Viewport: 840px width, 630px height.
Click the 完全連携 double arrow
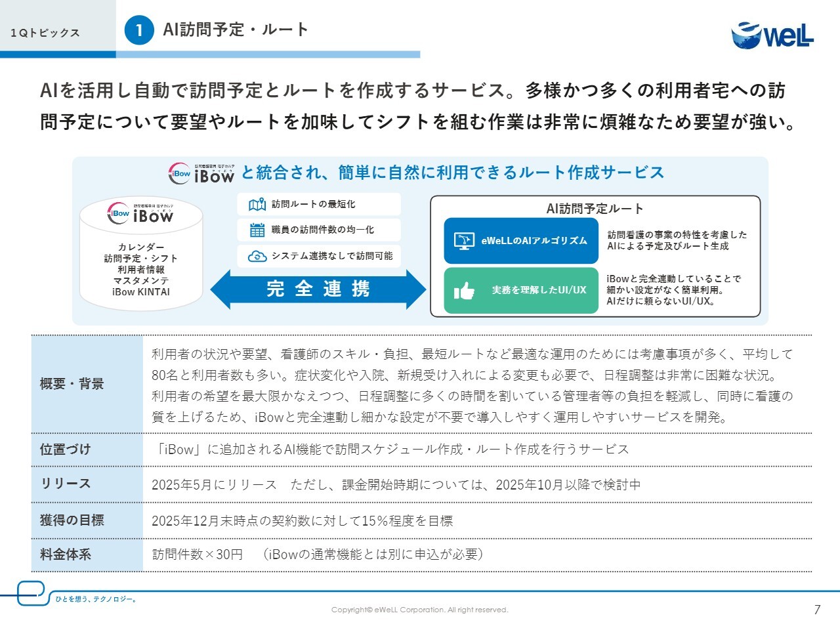click(318, 289)
